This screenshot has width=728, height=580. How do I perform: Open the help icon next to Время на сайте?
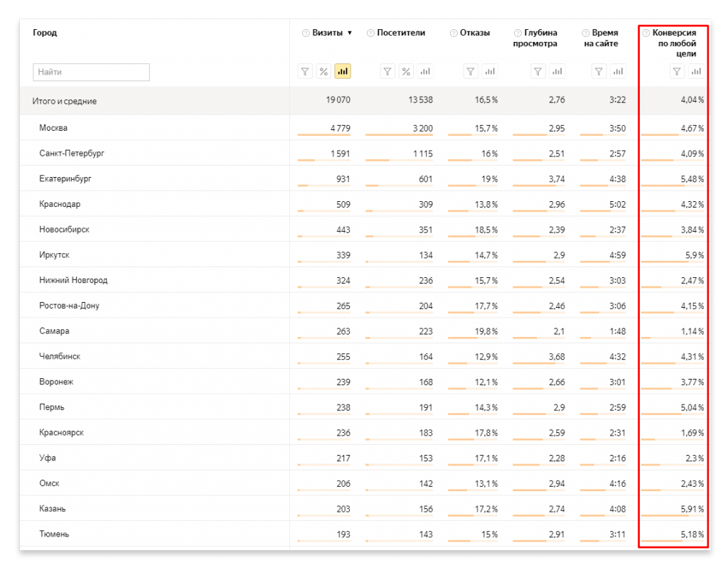click(586, 33)
